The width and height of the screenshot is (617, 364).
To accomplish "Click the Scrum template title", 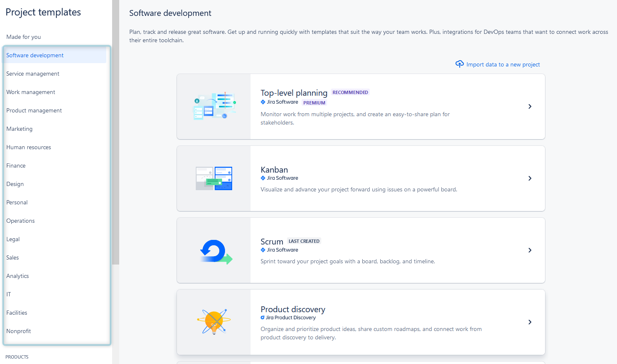I will (x=272, y=242).
